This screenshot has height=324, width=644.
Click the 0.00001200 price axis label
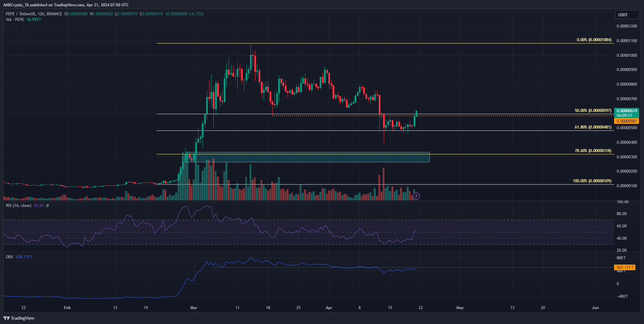coord(627,26)
